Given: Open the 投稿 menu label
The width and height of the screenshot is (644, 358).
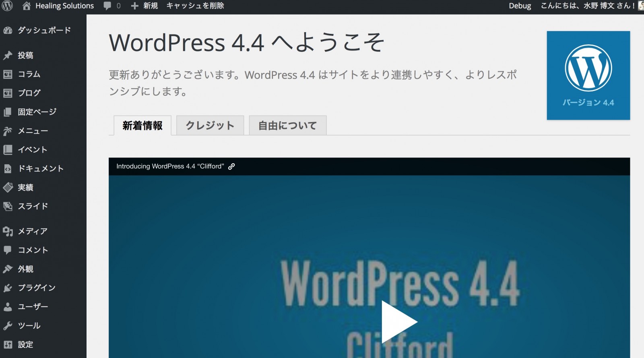Looking at the screenshot, I should click(x=25, y=56).
